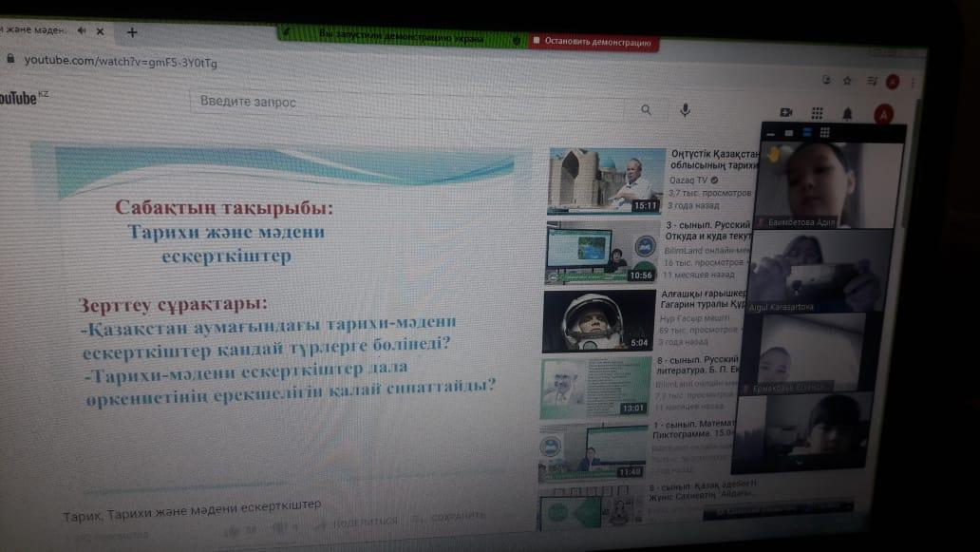Activate voice search microphone icon
This screenshot has height=552, width=980.
[685, 110]
